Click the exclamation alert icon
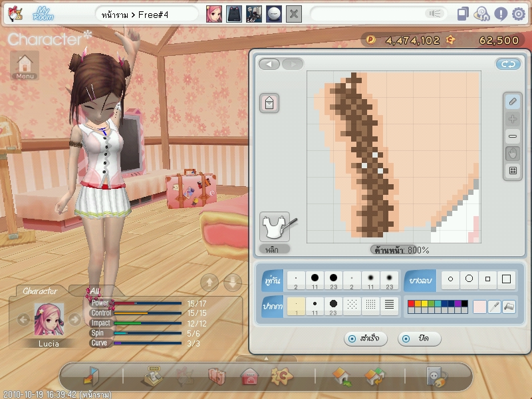 [x=501, y=14]
